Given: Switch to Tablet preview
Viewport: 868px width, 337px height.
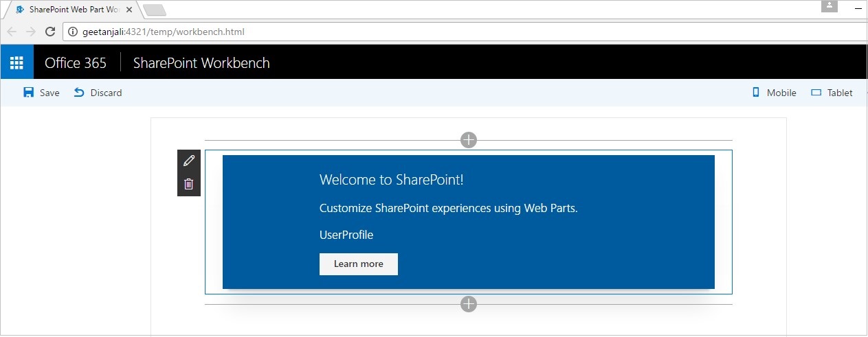Looking at the screenshot, I should [x=832, y=93].
